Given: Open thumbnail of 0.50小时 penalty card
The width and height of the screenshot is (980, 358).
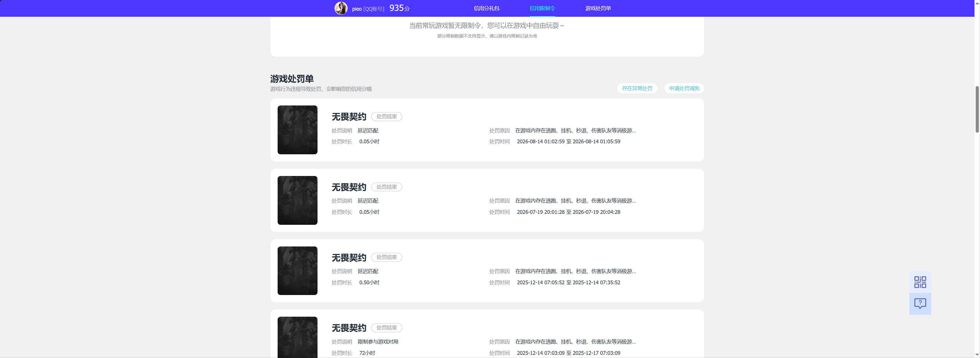Looking at the screenshot, I should [297, 270].
